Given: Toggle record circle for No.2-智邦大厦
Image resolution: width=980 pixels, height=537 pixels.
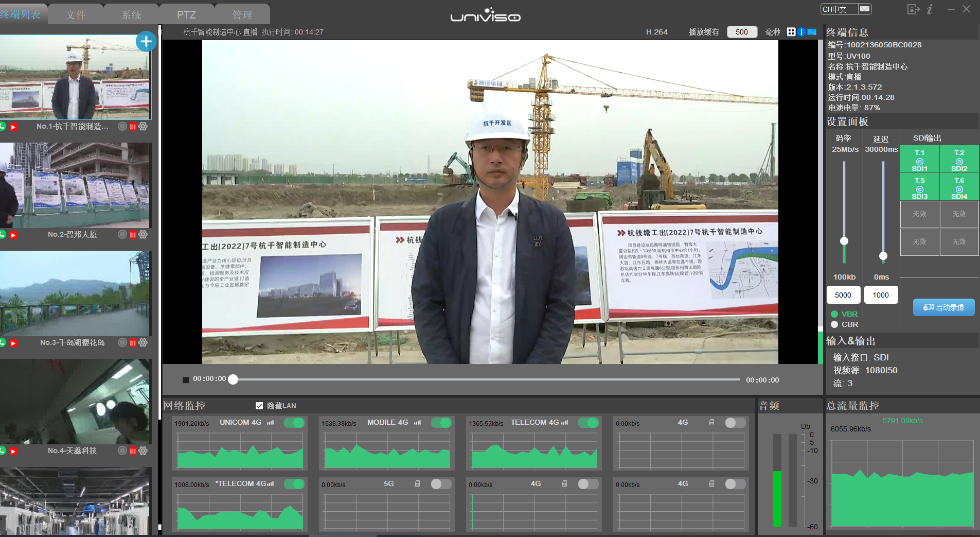Looking at the screenshot, I should (122, 234).
